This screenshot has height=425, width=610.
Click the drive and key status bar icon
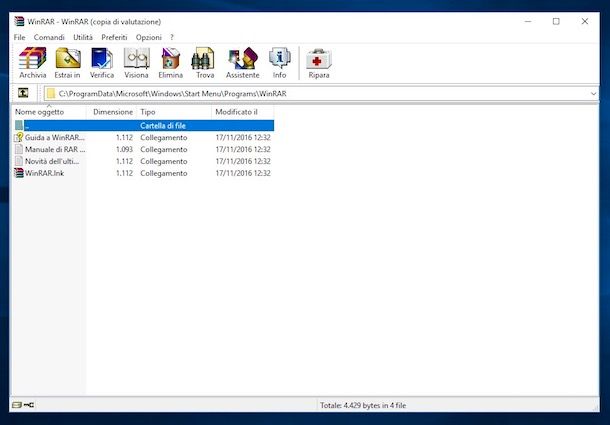(x=23, y=405)
